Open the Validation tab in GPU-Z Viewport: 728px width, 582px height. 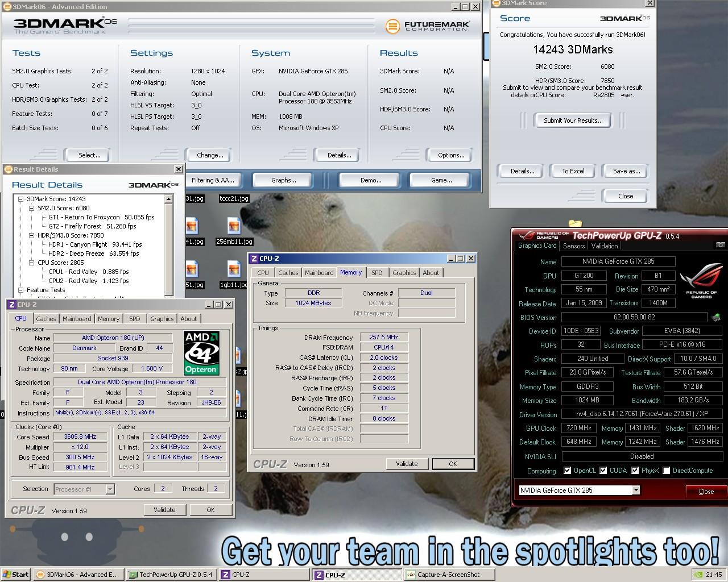coord(604,246)
